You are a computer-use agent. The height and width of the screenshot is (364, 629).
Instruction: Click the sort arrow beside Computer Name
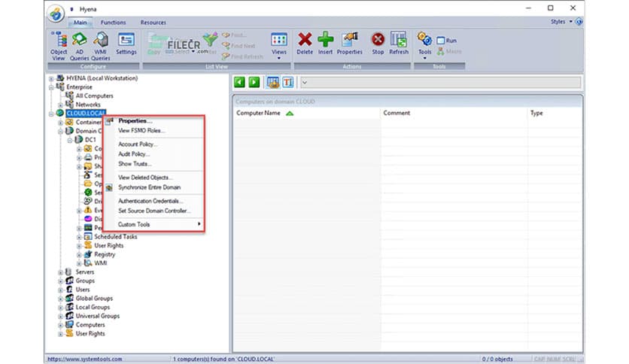click(290, 114)
